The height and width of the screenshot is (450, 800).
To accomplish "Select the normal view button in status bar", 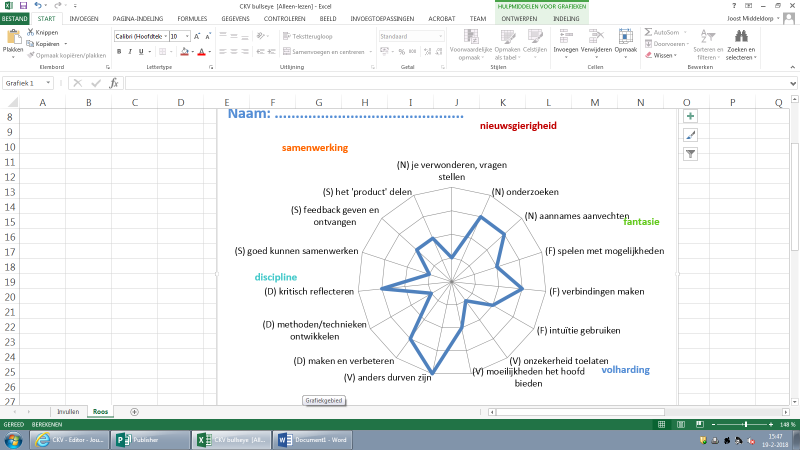I will coord(661,424).
